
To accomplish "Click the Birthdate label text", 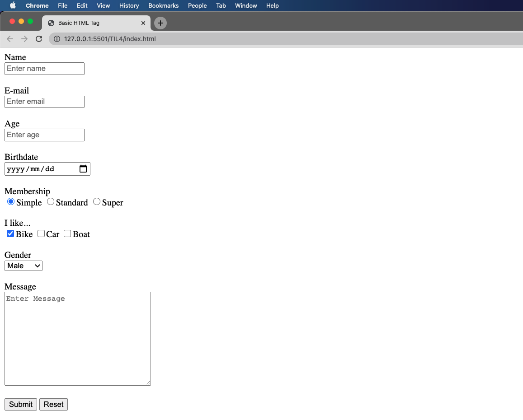I will (x=21, y=157).
